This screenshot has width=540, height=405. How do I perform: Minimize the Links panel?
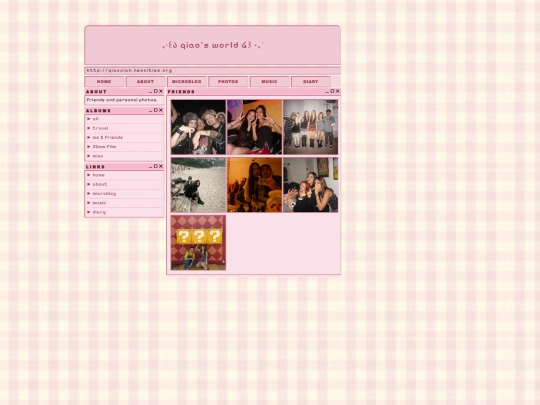pyautogui.click(x=150, y=167)
